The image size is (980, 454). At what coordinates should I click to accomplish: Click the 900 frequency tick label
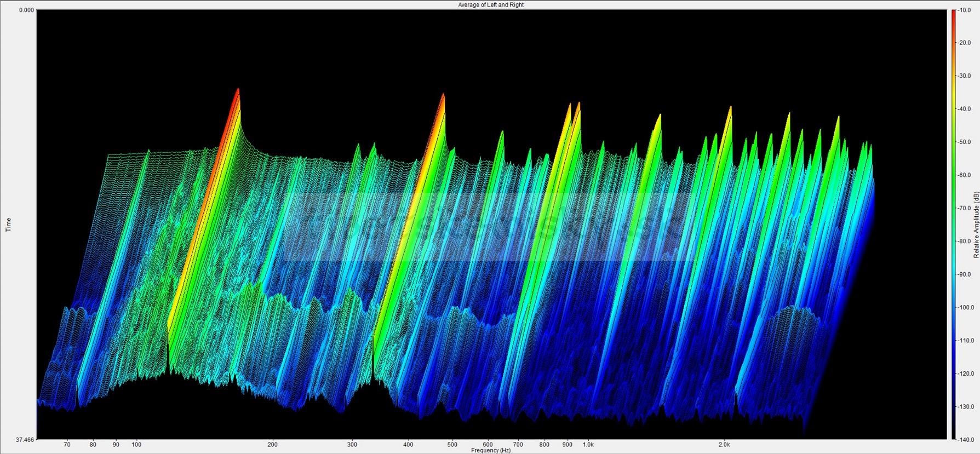click(568, 445)
